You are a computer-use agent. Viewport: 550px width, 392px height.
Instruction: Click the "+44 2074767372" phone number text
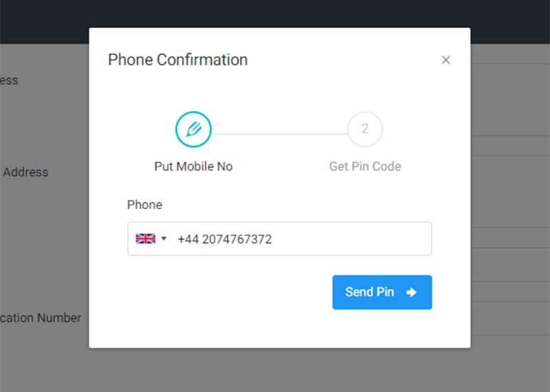pyautogui.click(x=224, y=239)
